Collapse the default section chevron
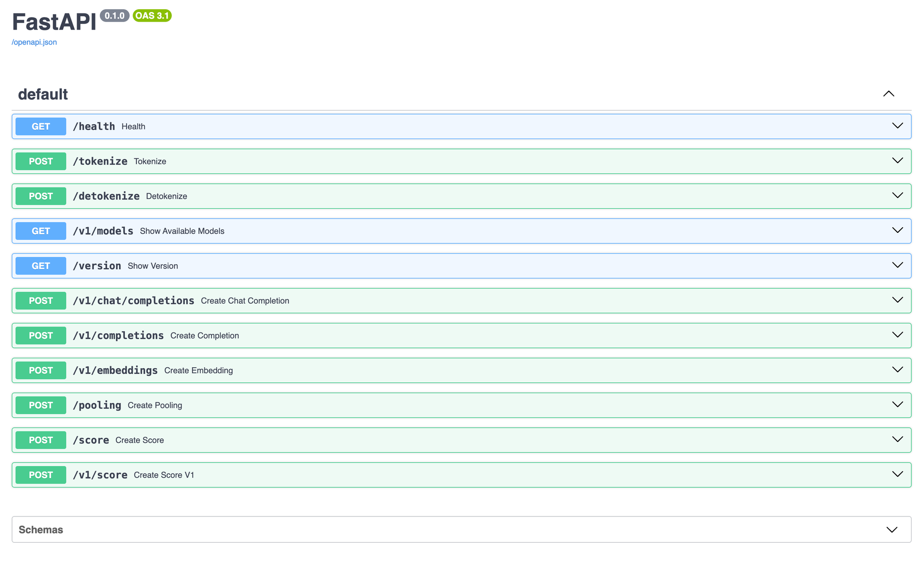The height and width of the screenshot is (564, 924). (x=888, y=94)
